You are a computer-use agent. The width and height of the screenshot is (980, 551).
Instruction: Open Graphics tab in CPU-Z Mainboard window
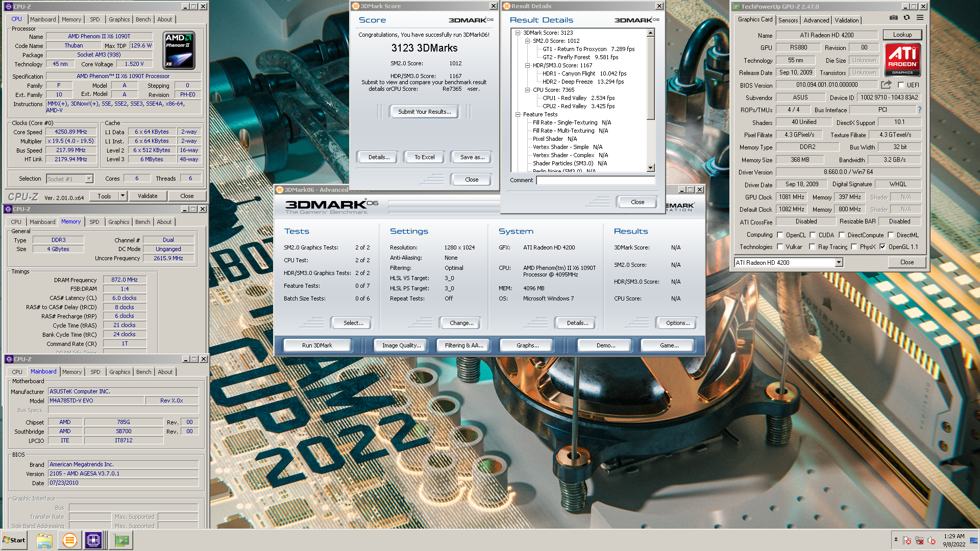click(120, 372)
